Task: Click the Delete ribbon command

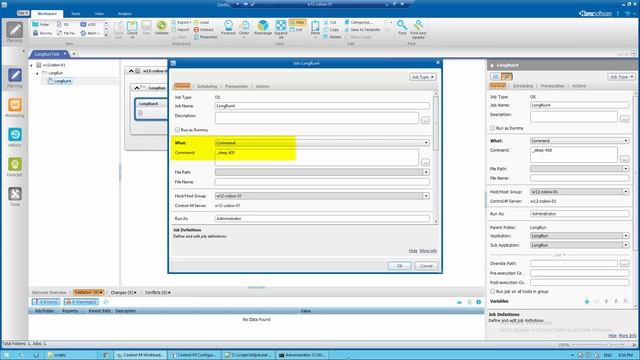Action: coord(332,37)
